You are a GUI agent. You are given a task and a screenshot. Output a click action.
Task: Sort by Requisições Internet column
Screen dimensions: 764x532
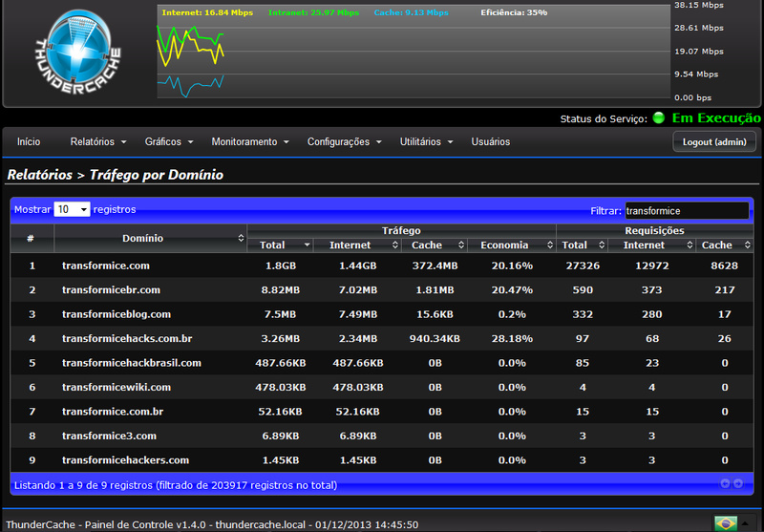click(651, 245)
